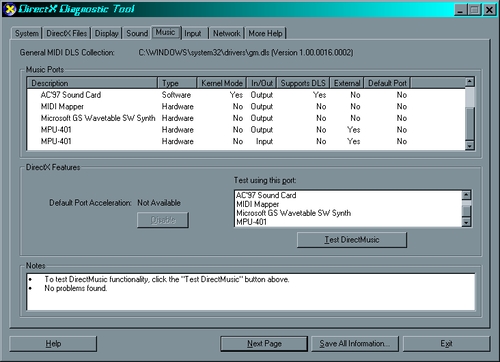Click test port list scroll up arrow
500x362 pixels.
[466, 195]
